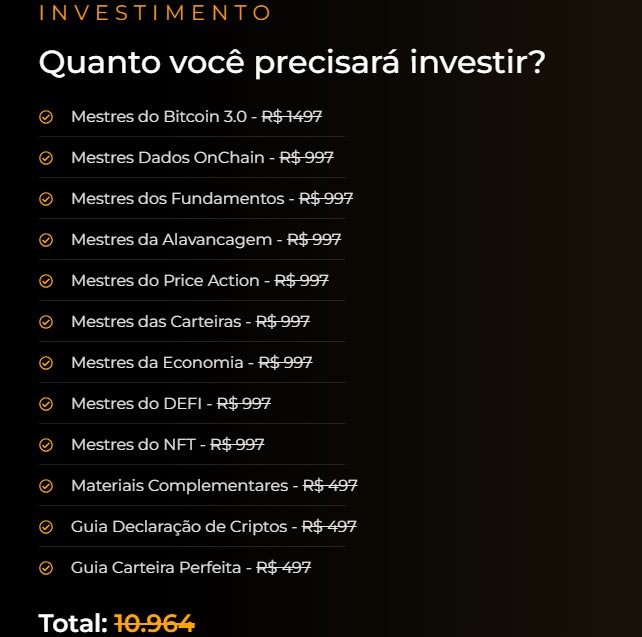Click the Mestres do Bitcoin 3.0 item text

[158, 117]
